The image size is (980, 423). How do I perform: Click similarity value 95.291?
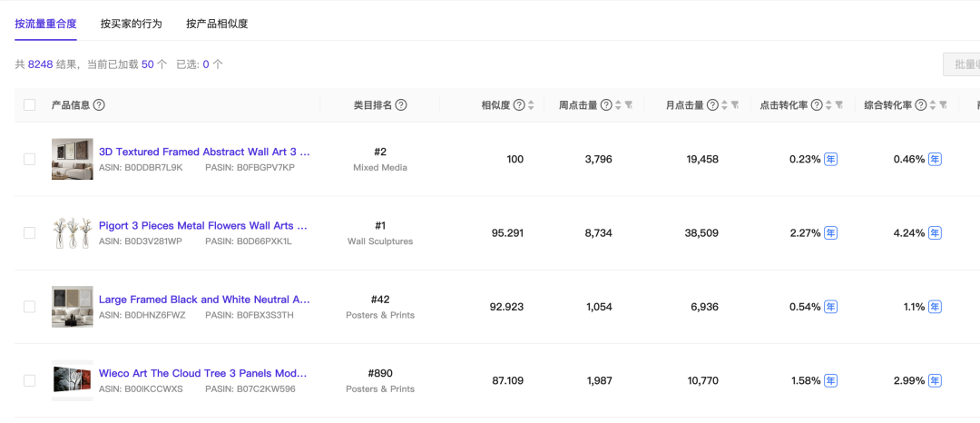[507, 233]
